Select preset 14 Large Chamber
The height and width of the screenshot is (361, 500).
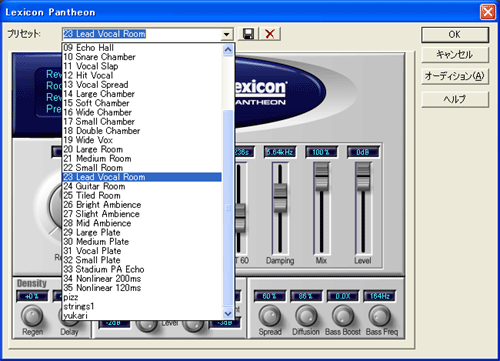click(x=142, y=94)
